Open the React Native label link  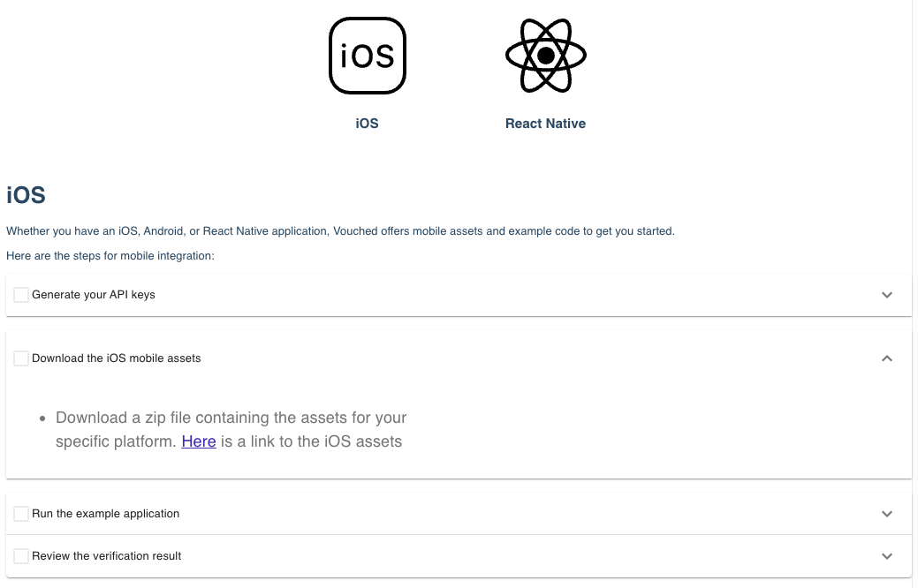pos(546,124)
